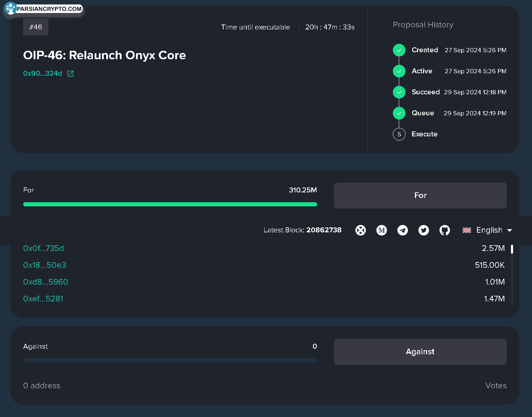The height and width of the screenshot is (417, 532).
Task: Open voter address 0x18...50e3
Action: click(45, 265)
